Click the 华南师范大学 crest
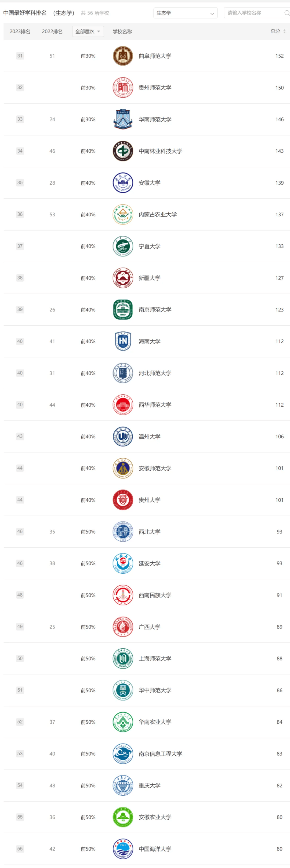290x868 pixels. pyautogui.click(x=123, y=119)
